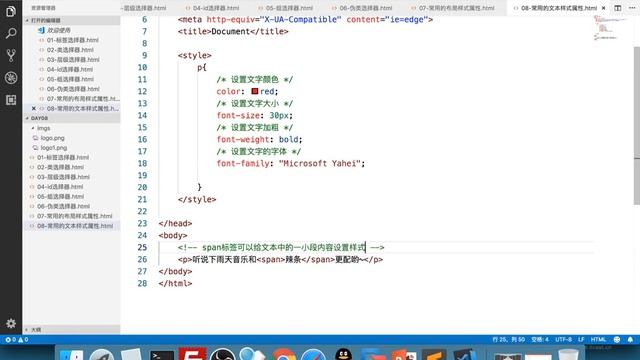Change the HTML language mode

tap(598, 340)
